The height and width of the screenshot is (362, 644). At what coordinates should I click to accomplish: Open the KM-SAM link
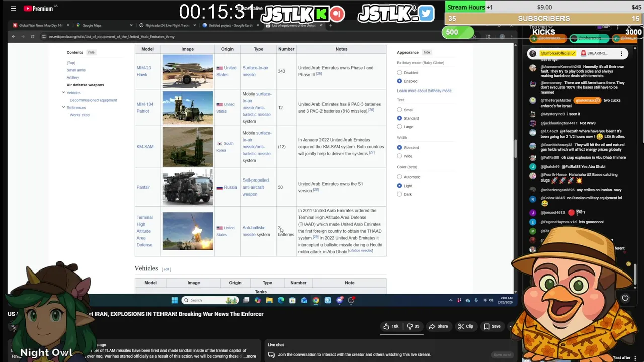(x=145, y=147)
